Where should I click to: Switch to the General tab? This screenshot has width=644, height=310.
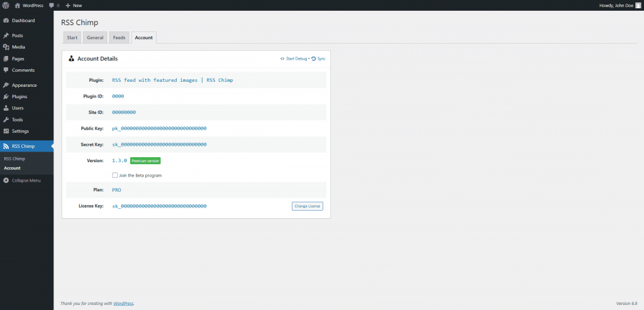coord(95,38)
